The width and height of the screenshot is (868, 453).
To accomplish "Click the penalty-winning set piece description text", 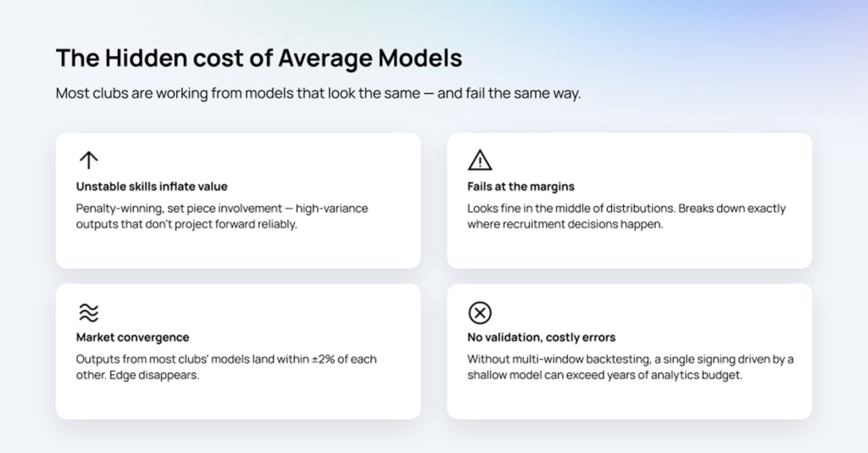I will point(222,216).
